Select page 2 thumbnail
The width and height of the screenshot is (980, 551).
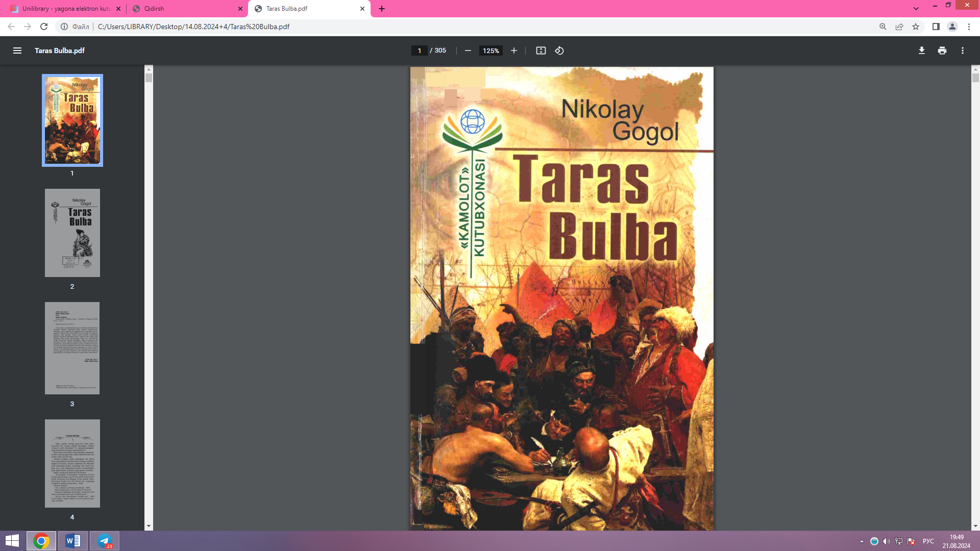click(x=72, y=233)
